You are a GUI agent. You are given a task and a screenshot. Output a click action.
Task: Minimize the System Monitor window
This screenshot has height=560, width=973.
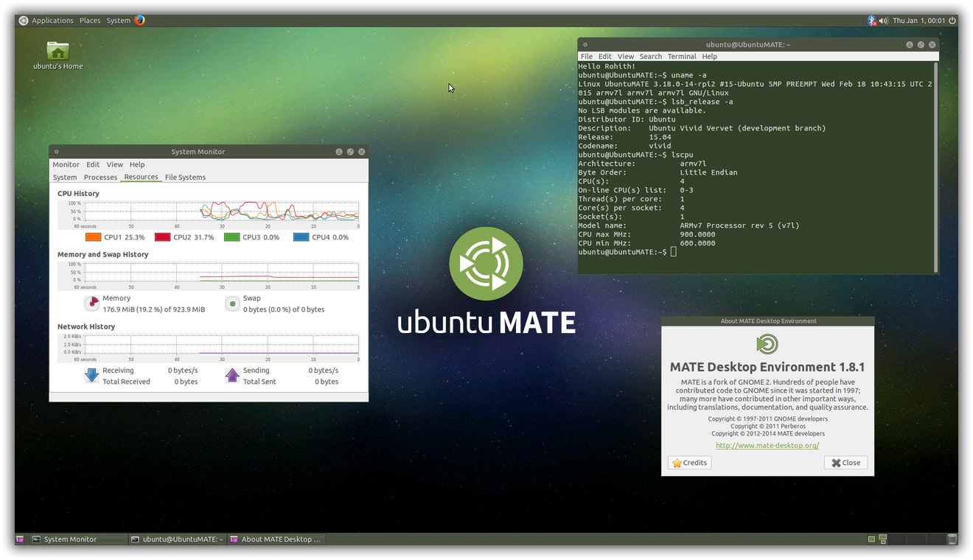(x=339, y=152)
